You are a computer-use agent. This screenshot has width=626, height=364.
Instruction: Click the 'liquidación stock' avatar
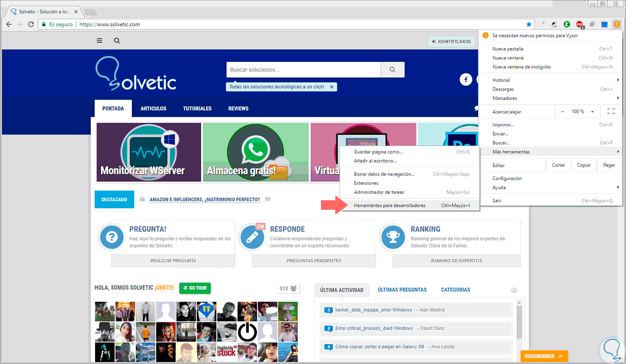[226, 352]
